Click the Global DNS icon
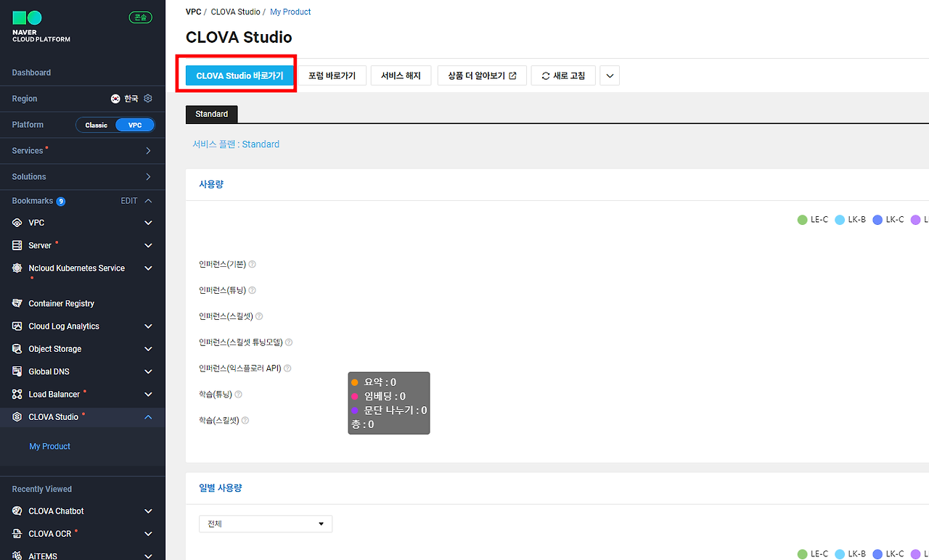 pos(17,371)
